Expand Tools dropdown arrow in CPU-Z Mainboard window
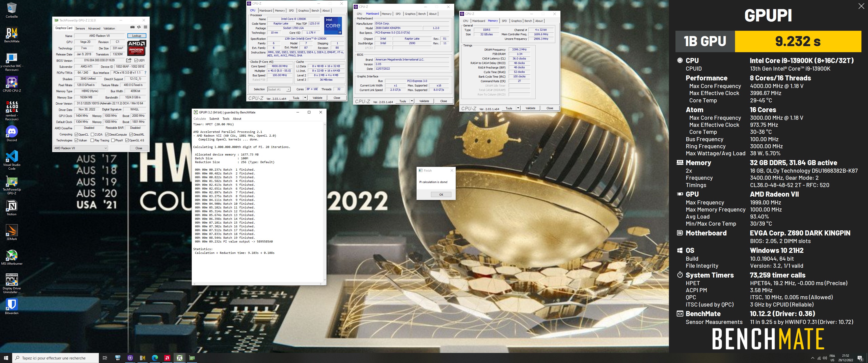This screenshot has height=363, width=868. 412,101
